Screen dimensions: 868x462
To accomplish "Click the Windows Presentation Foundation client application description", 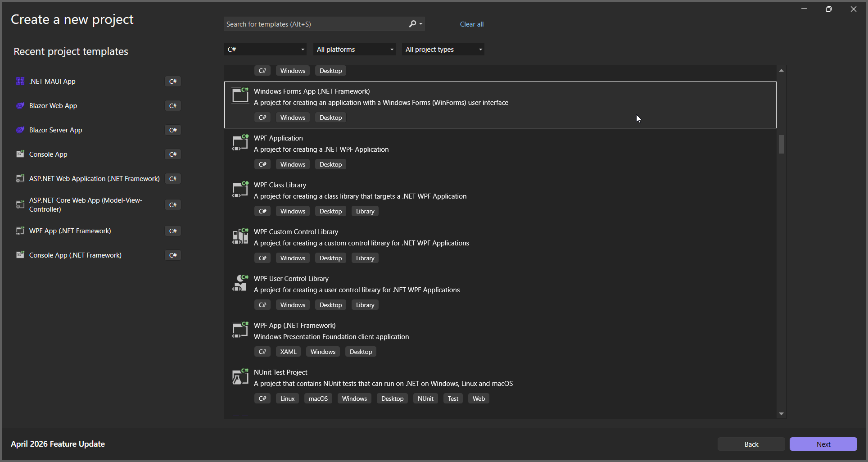I will click(x=331, y=337).
